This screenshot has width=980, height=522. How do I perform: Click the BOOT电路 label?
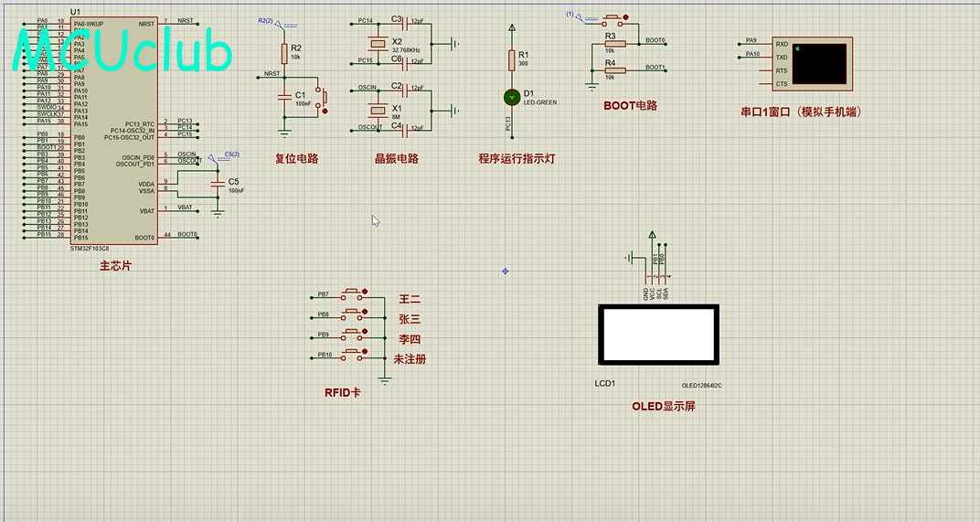coord(631,106)
